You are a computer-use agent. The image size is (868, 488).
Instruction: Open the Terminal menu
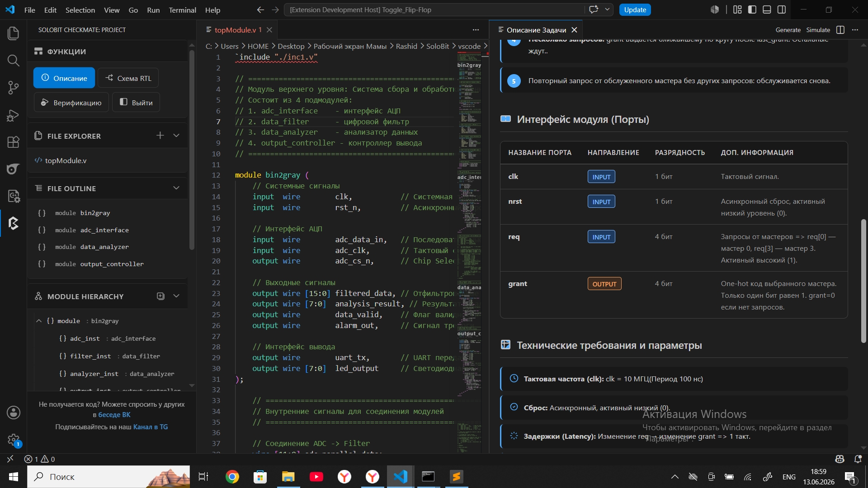(182, 10)
